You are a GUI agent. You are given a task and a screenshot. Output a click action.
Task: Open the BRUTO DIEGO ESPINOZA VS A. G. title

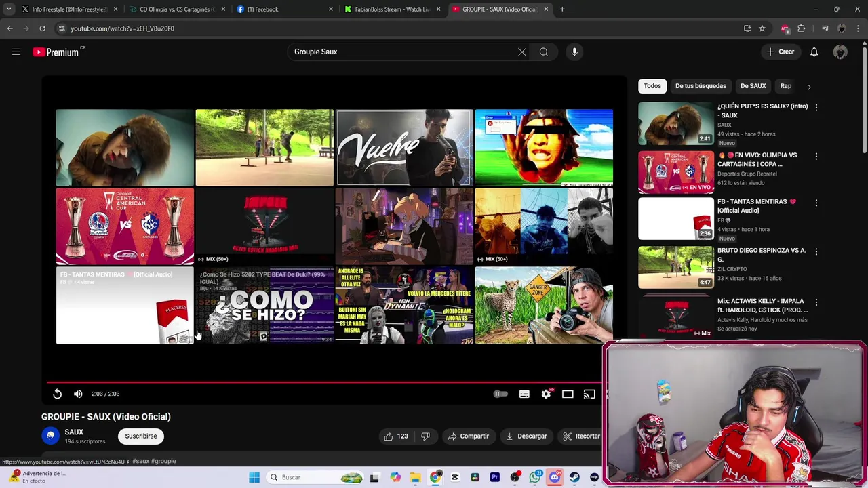click(x=762, y=255)
